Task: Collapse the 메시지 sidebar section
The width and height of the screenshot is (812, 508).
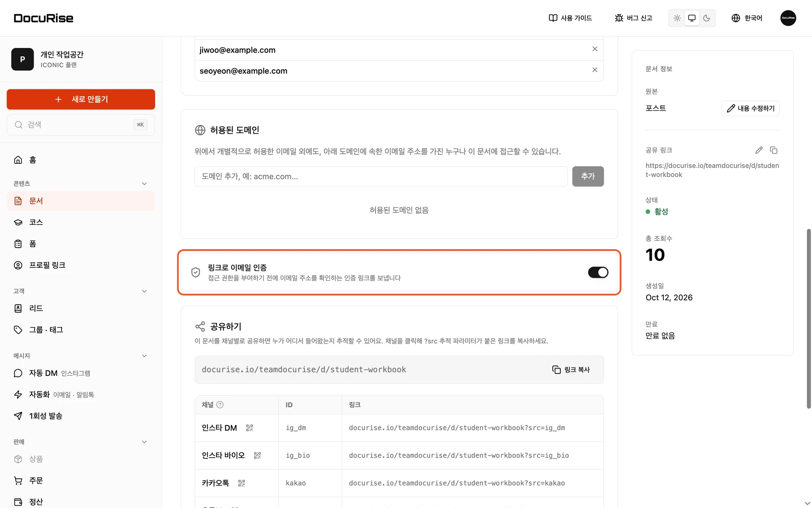Action: coord(144,356)
